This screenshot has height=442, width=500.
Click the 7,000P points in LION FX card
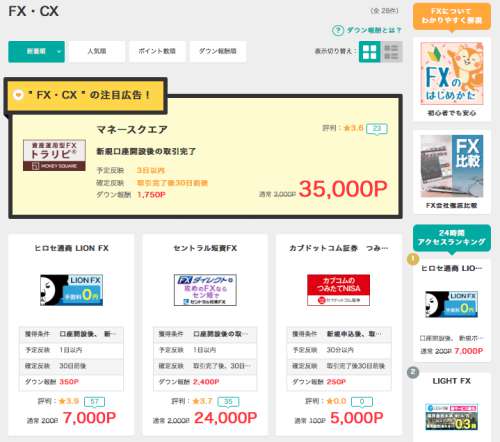89,418
